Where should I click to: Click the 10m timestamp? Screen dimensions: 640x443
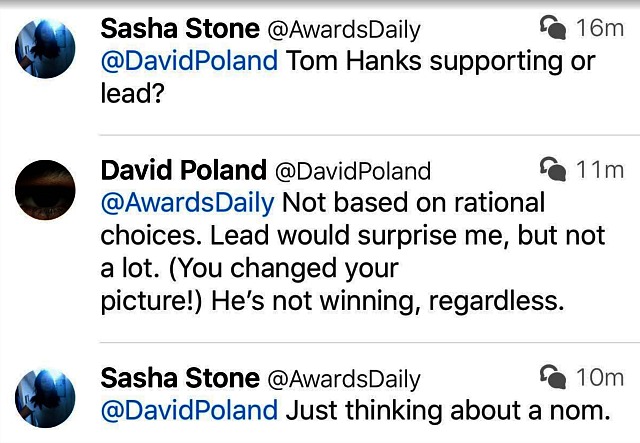pyautogui.click(x=600, y=378)
